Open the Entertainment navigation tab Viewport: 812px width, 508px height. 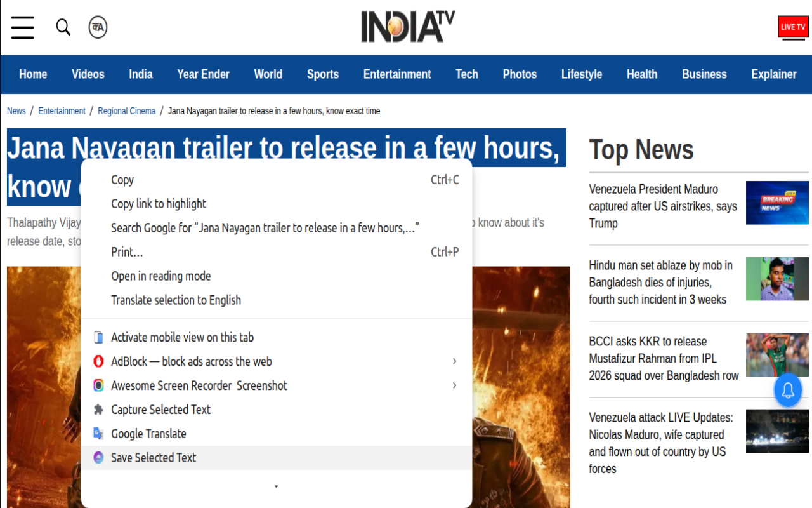tap(397, 74)
